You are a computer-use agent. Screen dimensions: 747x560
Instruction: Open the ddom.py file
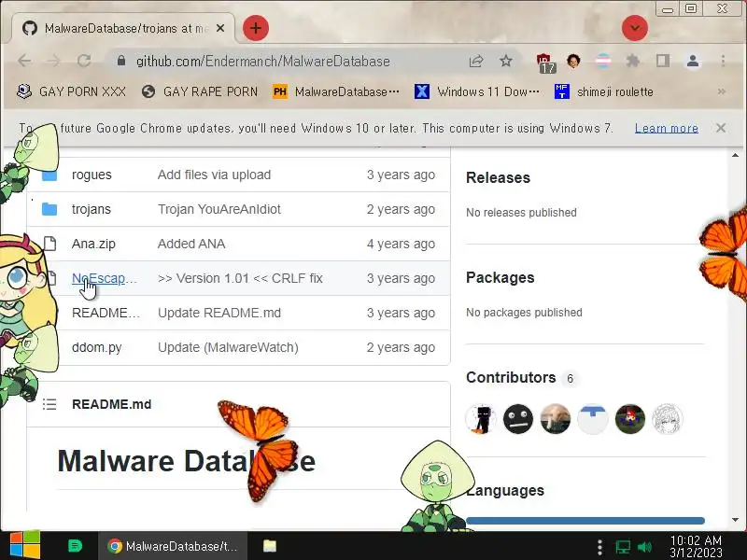coord(97,347)
